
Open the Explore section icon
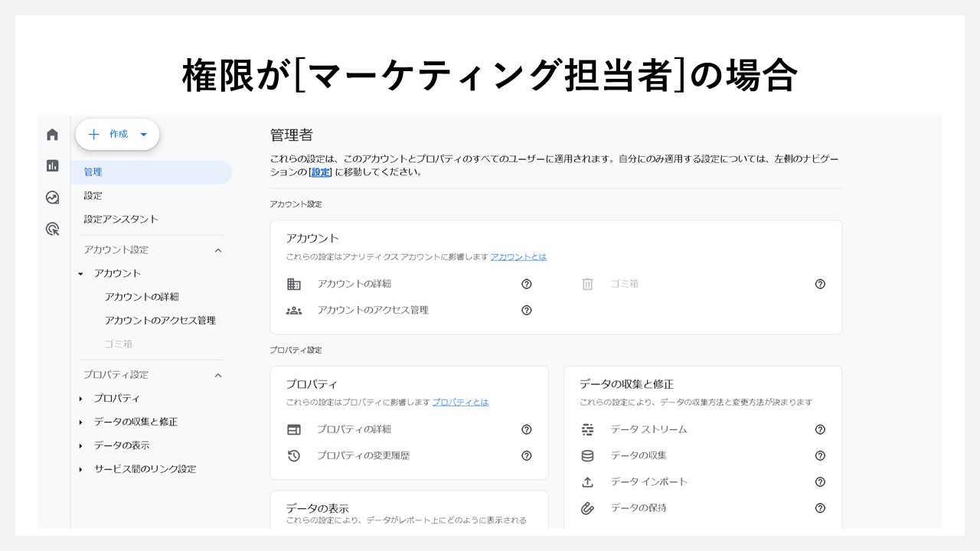tap(51, 197)
